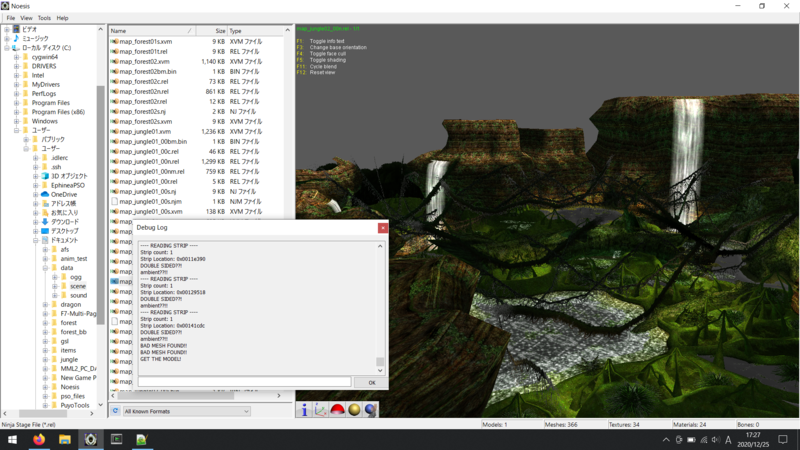
Task: Open the notification center icon
Action: tap(783, 440)
